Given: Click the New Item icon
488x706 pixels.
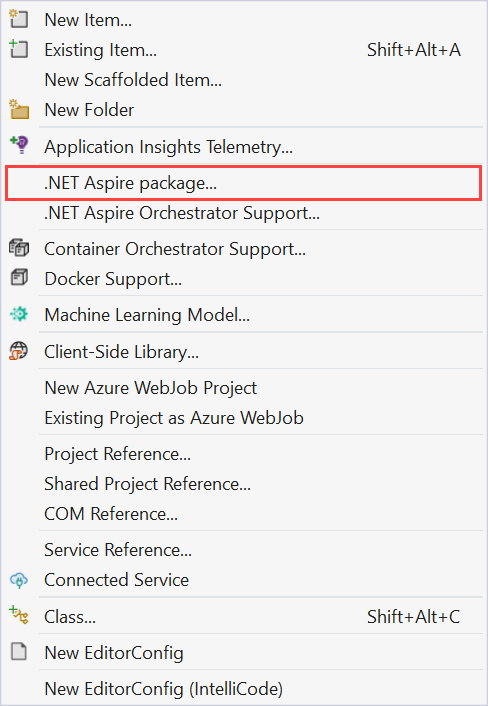Looking at the screenshot, I should (x=19, y=20).
